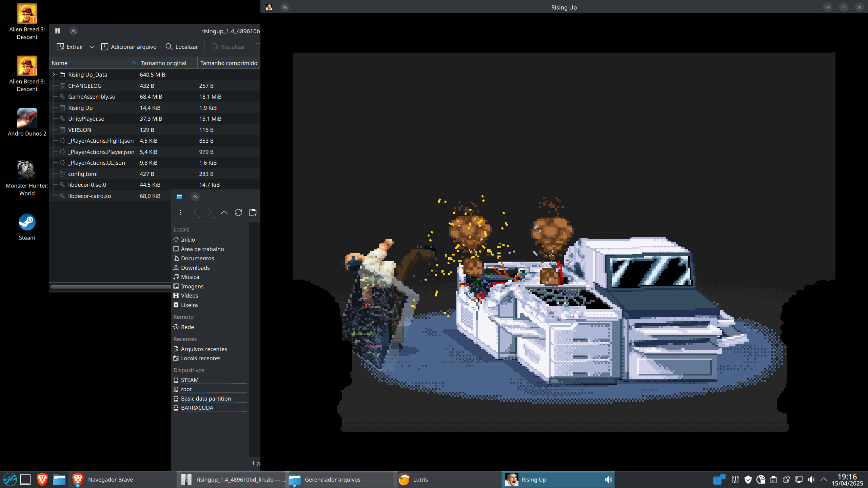Select _PlayerActions.UI.json file
The height and width of the screenshot is (488, 868).
(x=155, y=163)
